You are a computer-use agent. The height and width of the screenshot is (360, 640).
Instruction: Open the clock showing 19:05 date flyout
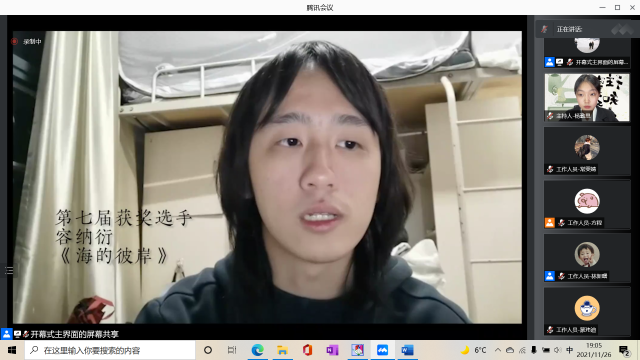(594, 350)
